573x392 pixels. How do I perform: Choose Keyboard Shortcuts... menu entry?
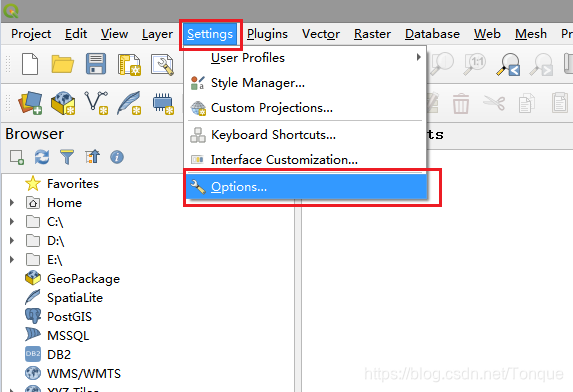pos(306,135)
